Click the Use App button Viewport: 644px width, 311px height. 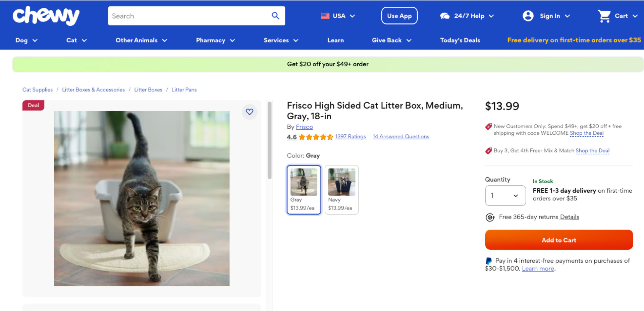pos(399,16)
